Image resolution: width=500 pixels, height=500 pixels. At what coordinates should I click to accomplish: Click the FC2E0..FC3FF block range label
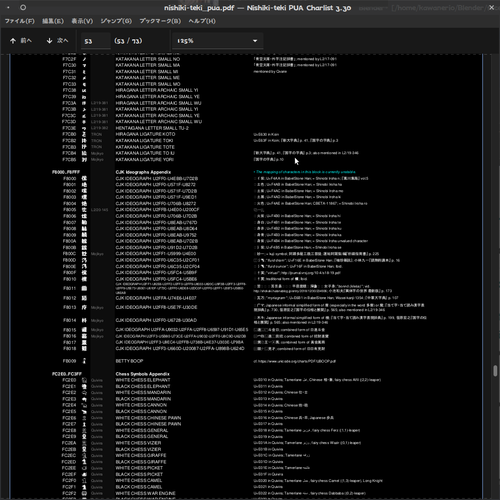click(67, 374)
